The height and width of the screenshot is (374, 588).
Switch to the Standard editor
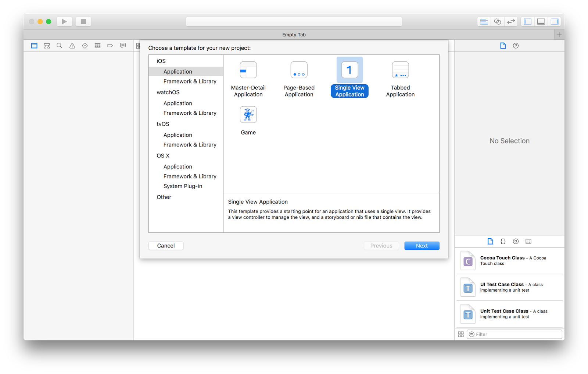point(484,22)
